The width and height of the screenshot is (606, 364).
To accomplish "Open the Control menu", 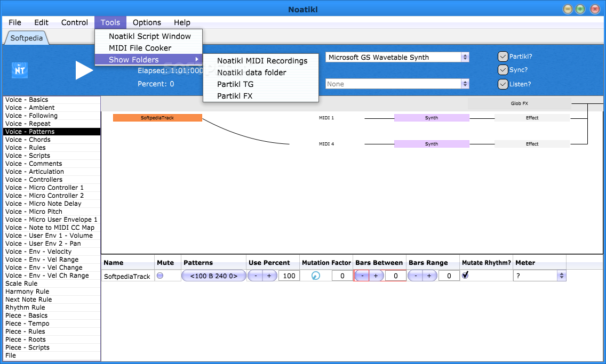I will click(75, 22).
